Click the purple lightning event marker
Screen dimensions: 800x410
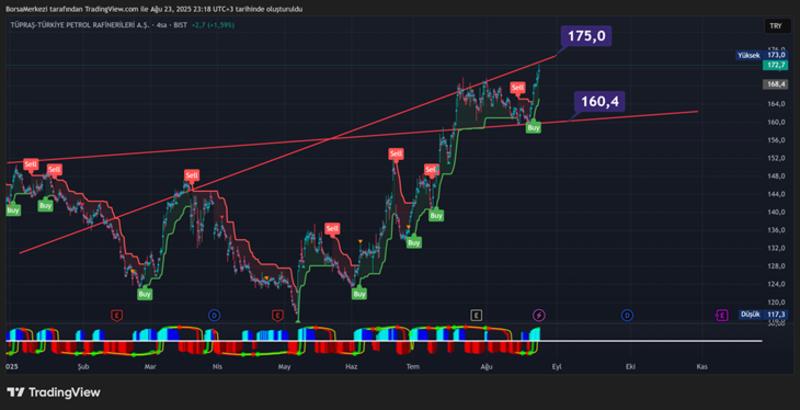tap(539, 316)
